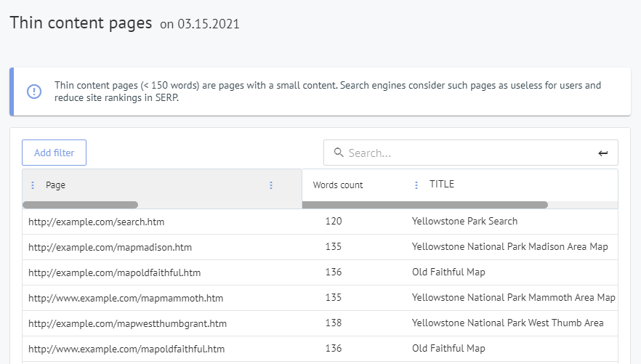The image size is (641, 364).
Task: Open the example.com/search.htm link
Action: 91,221
